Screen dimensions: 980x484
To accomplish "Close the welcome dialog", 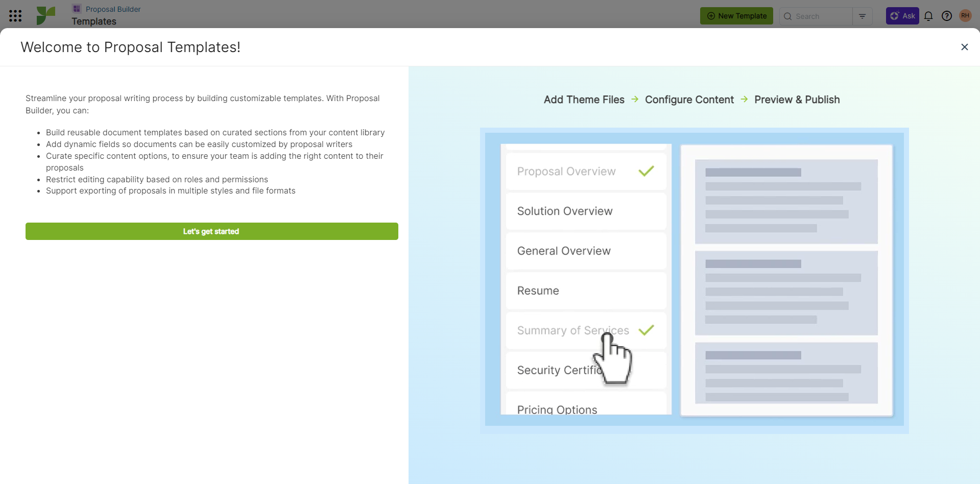I will [x=964, y=47].
